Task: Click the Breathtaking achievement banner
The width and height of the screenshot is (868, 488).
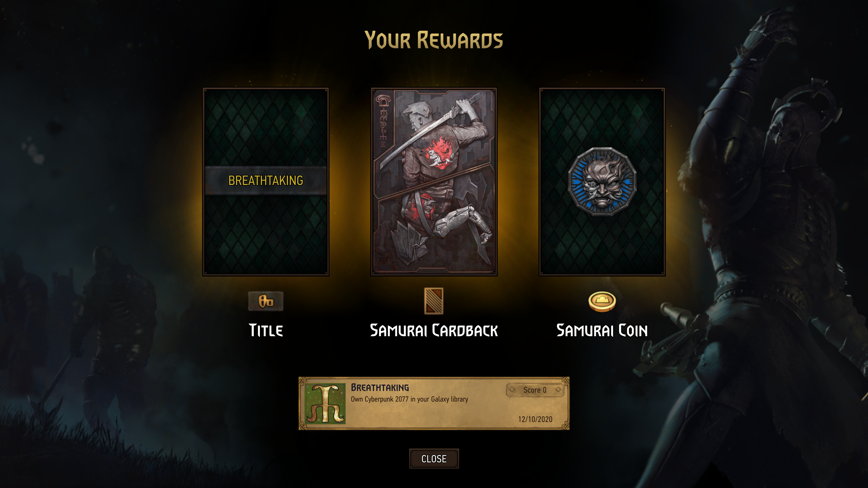Action: pos(434,403)
